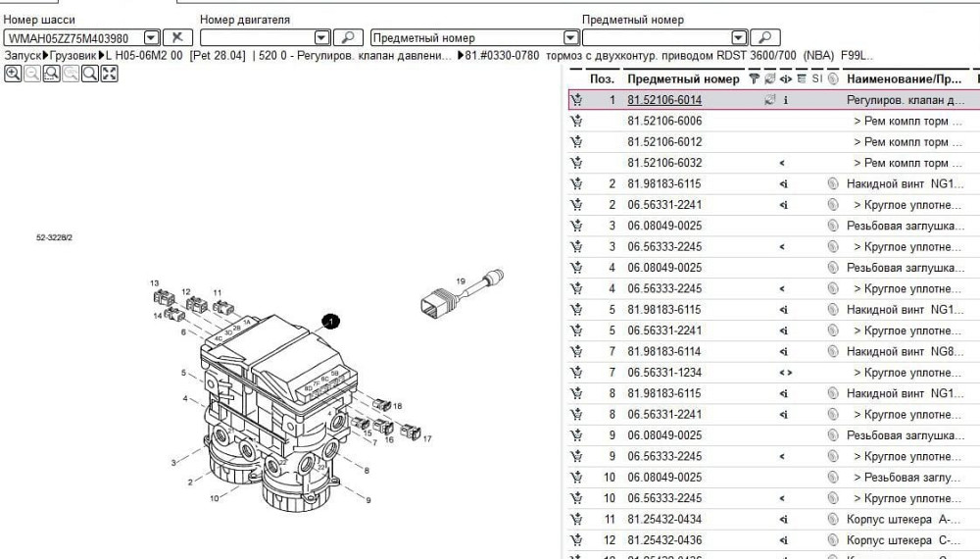Open the chassis number dropdown arrow
Image resolution: width=980 pixels, height=559 pixels.
point(151,37)
